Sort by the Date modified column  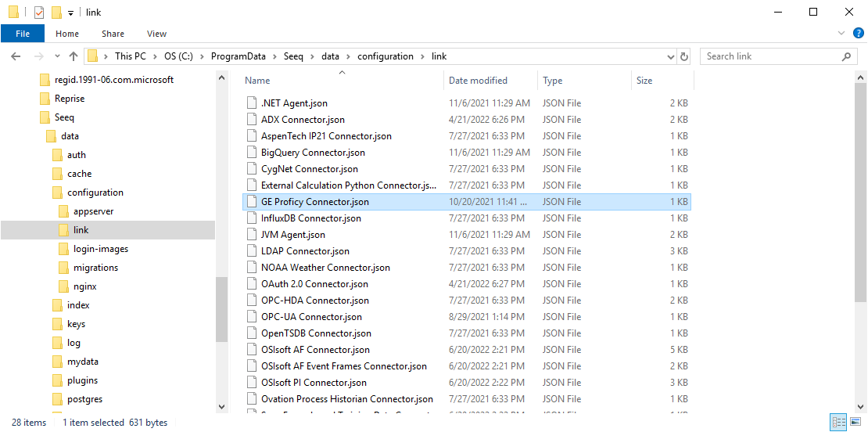click(x=478, y=81)
